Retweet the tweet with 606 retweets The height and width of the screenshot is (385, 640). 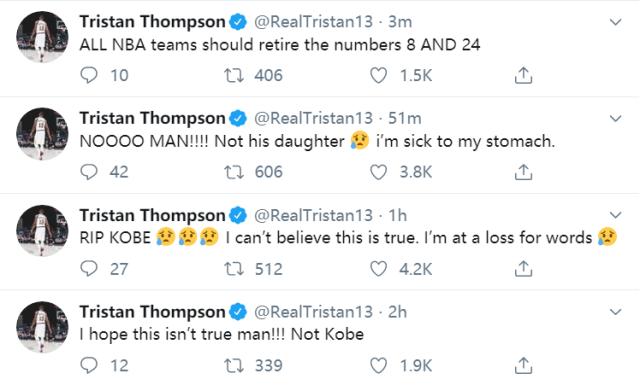[x=234, y=172]
